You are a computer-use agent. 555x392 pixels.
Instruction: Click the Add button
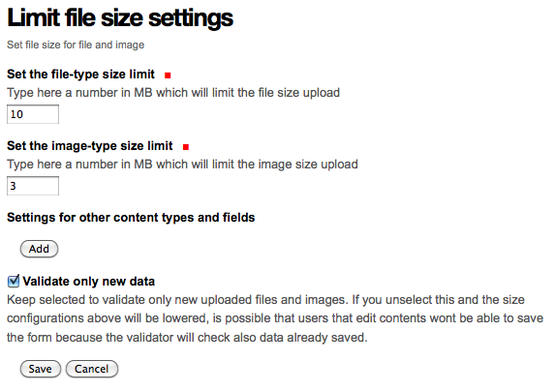tap(39, 249)
